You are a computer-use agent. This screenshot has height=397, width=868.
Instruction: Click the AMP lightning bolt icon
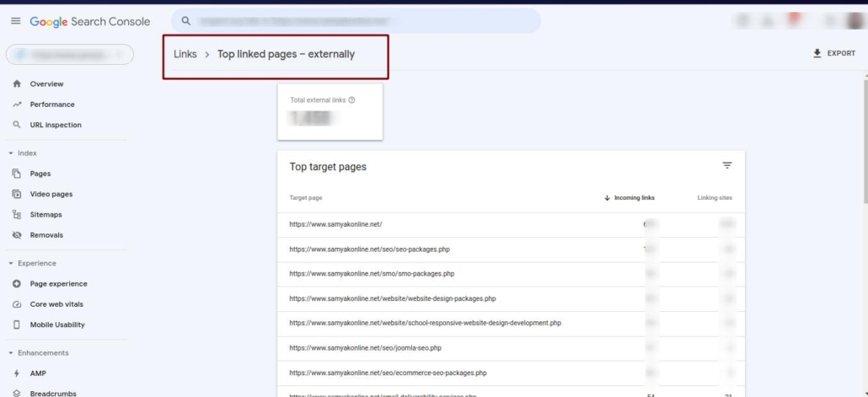tap(17, 373)
